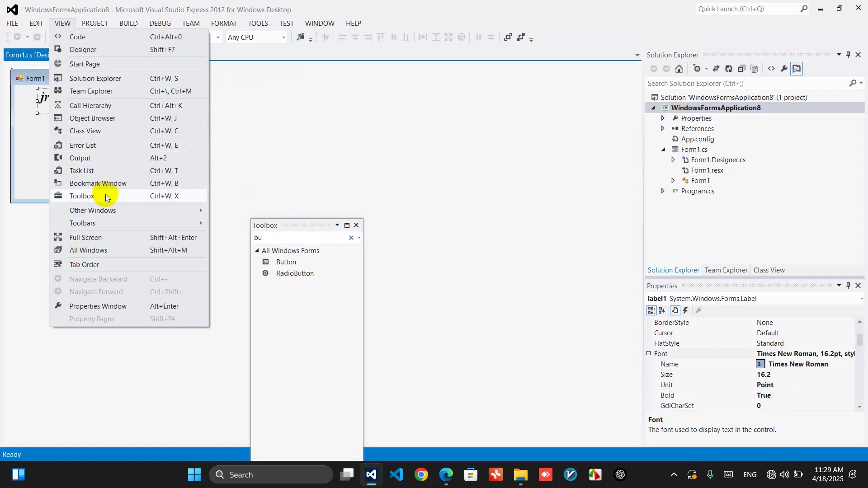Pin the Properties panel with pushpin
The height and width of the screenshot is (488, 868).
pyautogui.click(x=849, y=286)
